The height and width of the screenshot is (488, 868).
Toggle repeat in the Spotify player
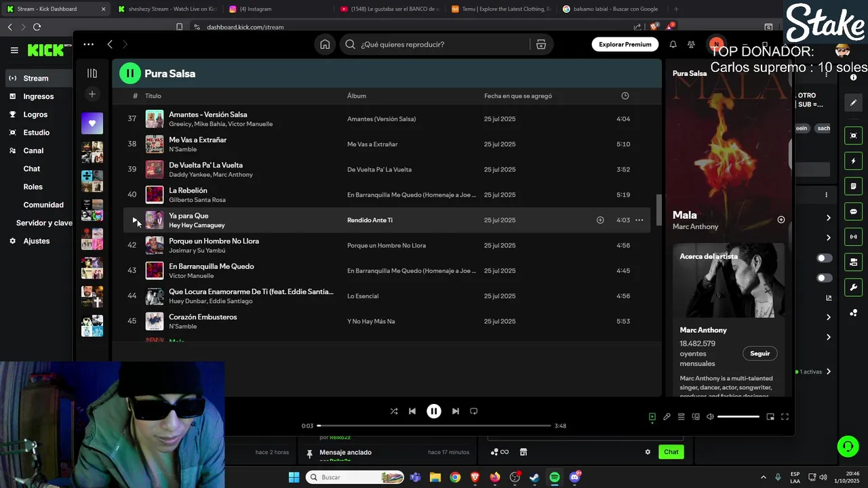(474, 411)
